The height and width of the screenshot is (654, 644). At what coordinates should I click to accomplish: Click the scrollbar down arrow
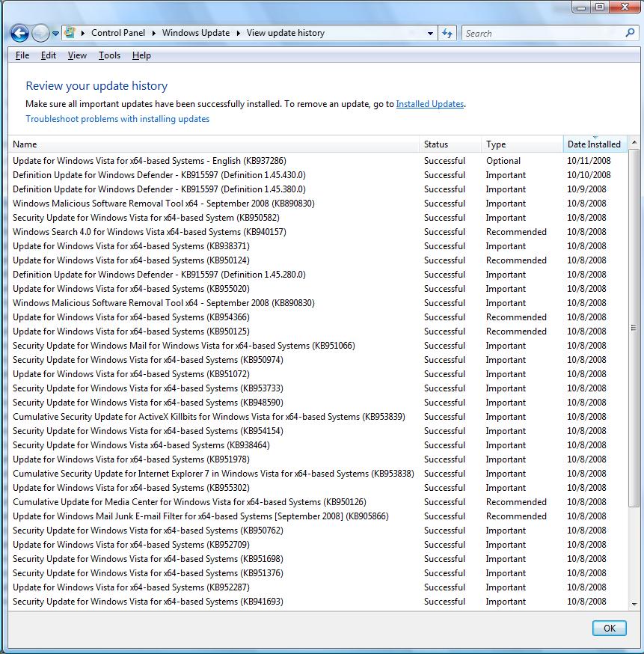coord(634,604)
